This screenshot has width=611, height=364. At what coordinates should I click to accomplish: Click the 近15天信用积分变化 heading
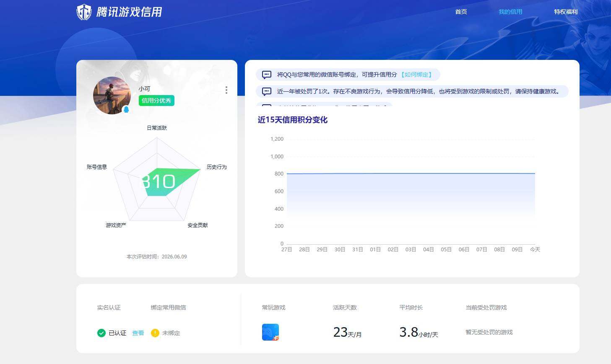point(292,120)
